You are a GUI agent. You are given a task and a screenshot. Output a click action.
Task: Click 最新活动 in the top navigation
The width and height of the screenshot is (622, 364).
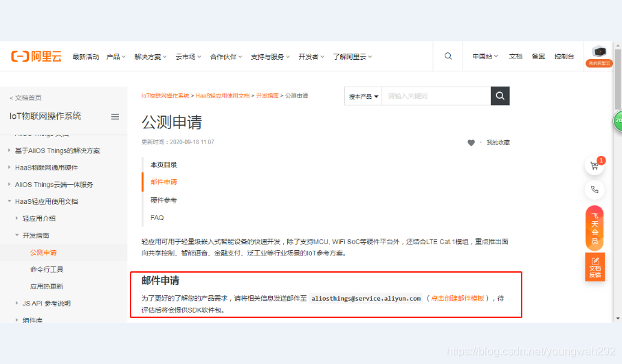pyautogui.click(x=86, y=57)
